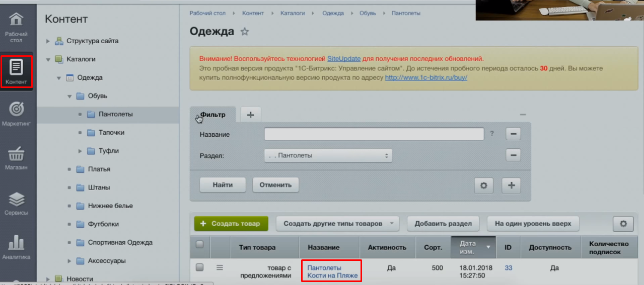Click the Футболки folder icon
This screenshot has width=644, height=285.
(80, 224)
